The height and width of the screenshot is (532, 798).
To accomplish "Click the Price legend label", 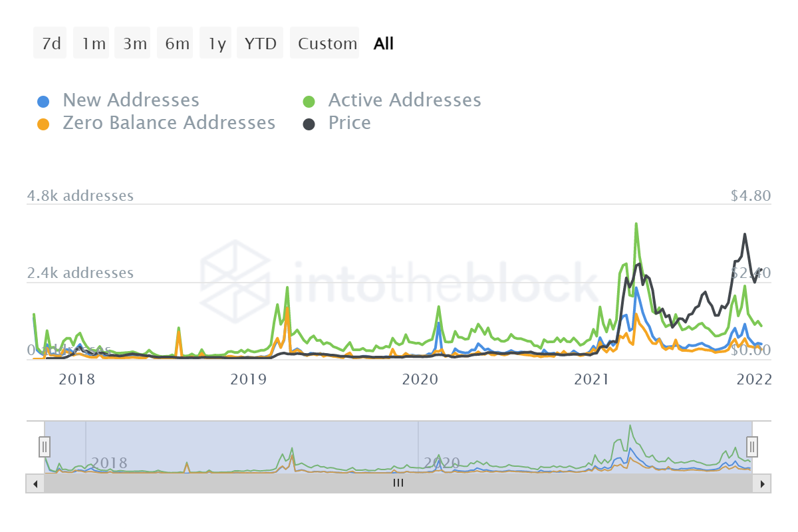I will [x=349, y=123].
